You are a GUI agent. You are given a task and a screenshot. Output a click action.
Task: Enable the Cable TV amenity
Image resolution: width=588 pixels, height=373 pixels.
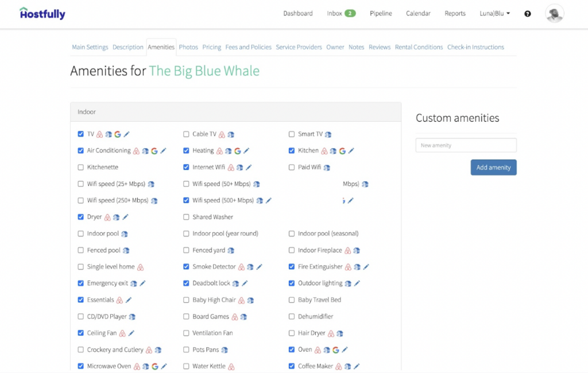pyautogui.click(x=186, y=134)
